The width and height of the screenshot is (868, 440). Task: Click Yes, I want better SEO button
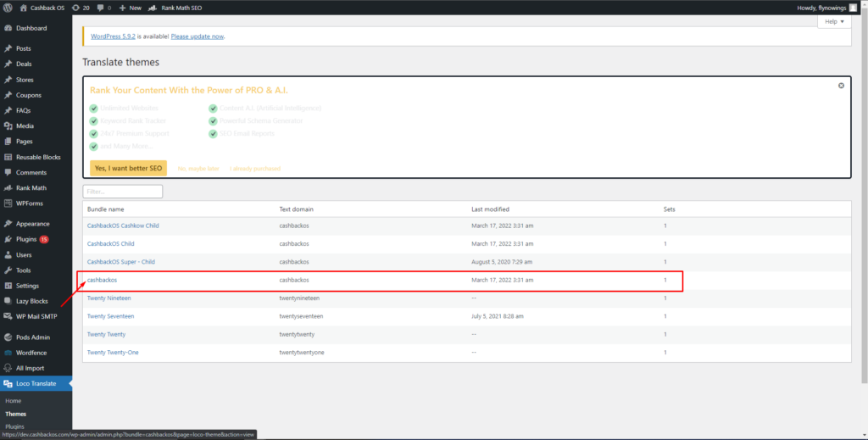click(129, 168)
